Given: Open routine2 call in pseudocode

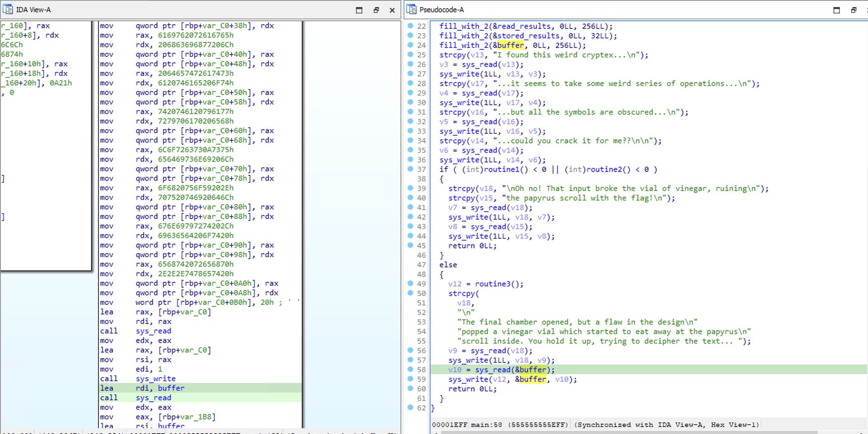Looking at the screenshot, I should coord(604,169).
